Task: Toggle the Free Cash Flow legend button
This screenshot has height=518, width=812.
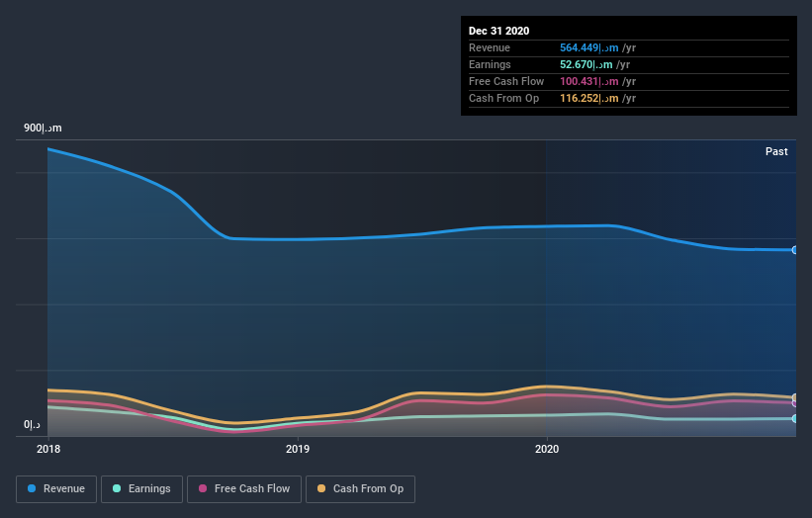Action: coord(244,489)
